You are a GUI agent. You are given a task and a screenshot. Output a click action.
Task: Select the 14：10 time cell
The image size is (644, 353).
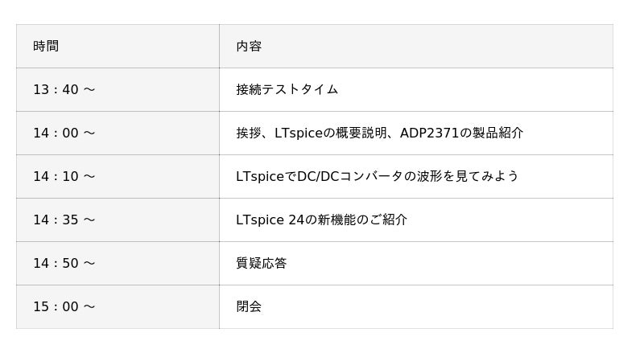64,176
